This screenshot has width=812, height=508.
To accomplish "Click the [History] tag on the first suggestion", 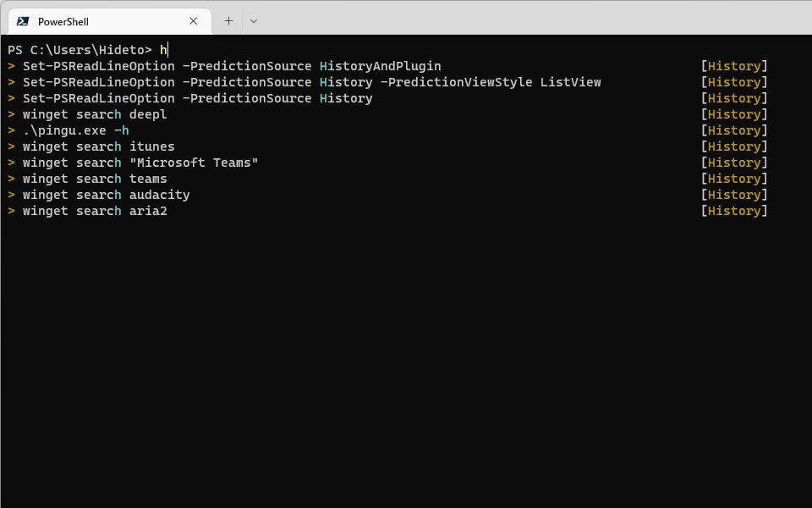I will click(x=734, y=66).
